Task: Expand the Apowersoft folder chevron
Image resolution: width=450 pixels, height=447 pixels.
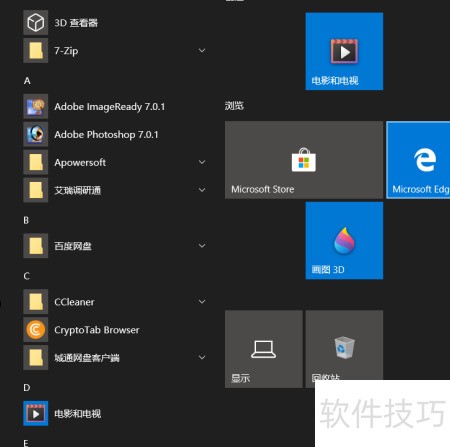Action: [x=202, y=162]
